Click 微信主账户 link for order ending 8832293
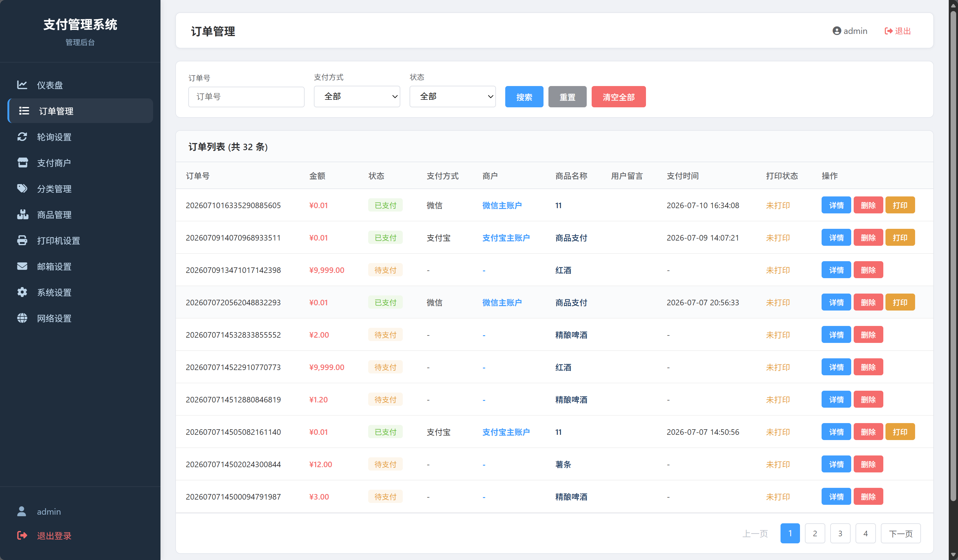 coord(502,303)
